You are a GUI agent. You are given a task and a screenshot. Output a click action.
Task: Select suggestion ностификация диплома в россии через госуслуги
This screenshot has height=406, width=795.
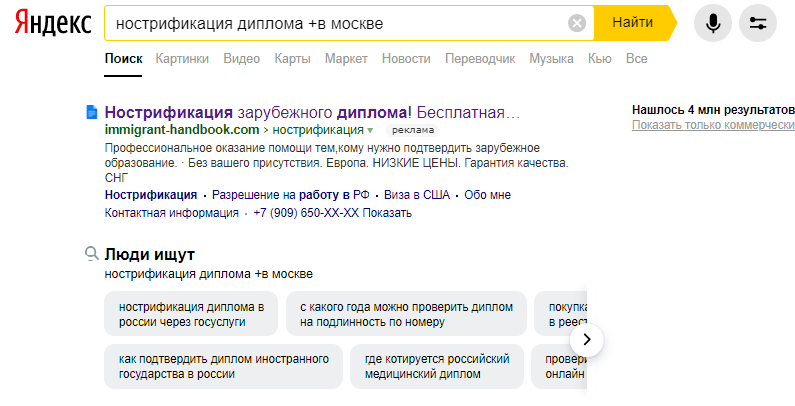pos(191,314)
